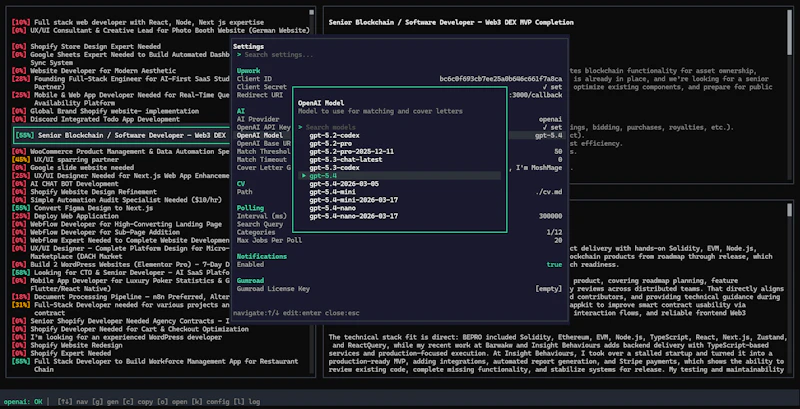
Task: Select the Search Query setting row
Action: pyautogui.click(x=399, y=224)
